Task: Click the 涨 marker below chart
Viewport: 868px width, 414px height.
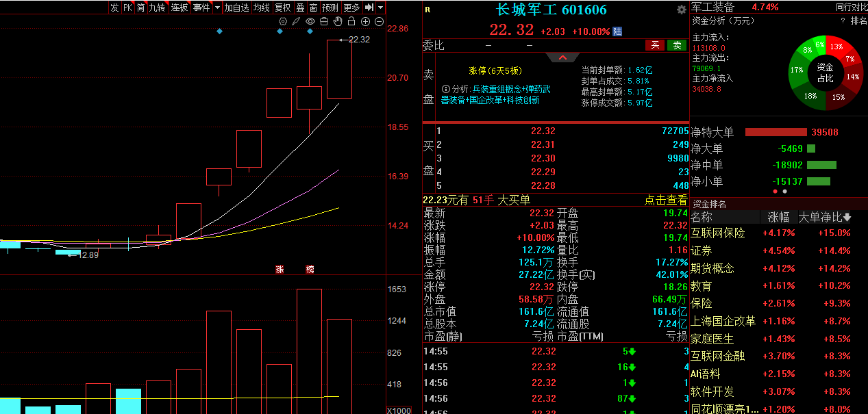Action: [x=280, y=269]
